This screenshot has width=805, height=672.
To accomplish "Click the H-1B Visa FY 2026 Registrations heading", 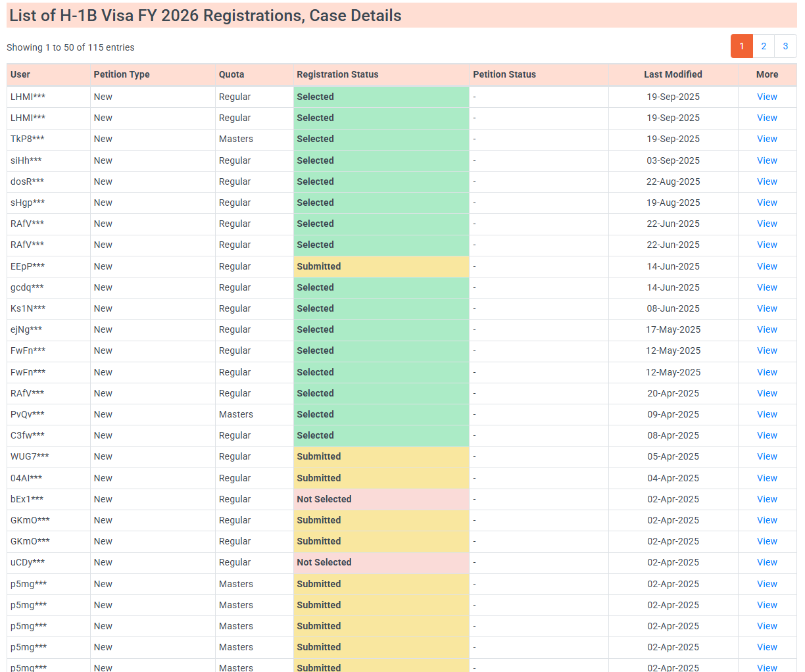I will 205,15.
